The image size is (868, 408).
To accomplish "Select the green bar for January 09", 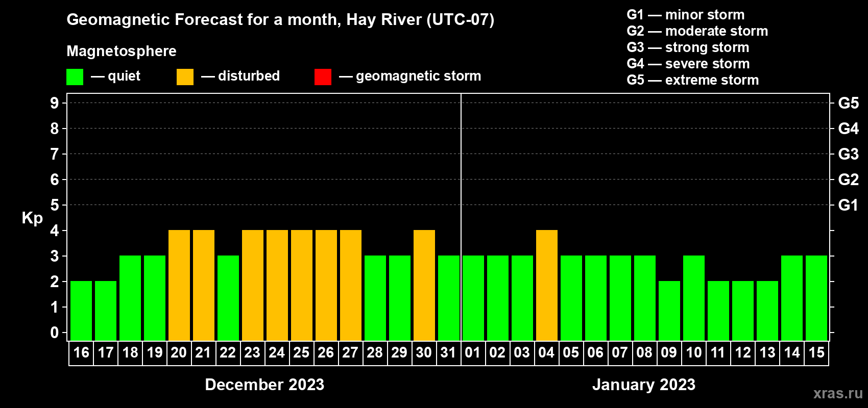I will (x=669, y=311).
